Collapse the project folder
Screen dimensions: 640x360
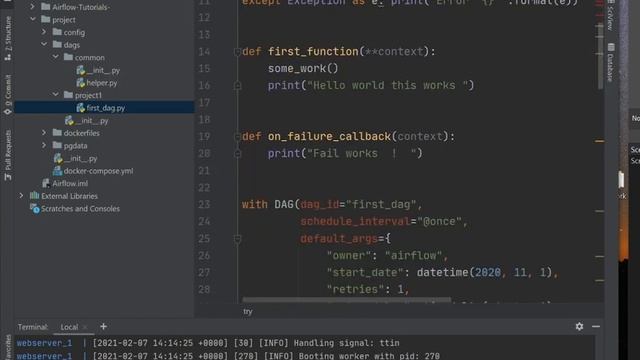[33, 19]
